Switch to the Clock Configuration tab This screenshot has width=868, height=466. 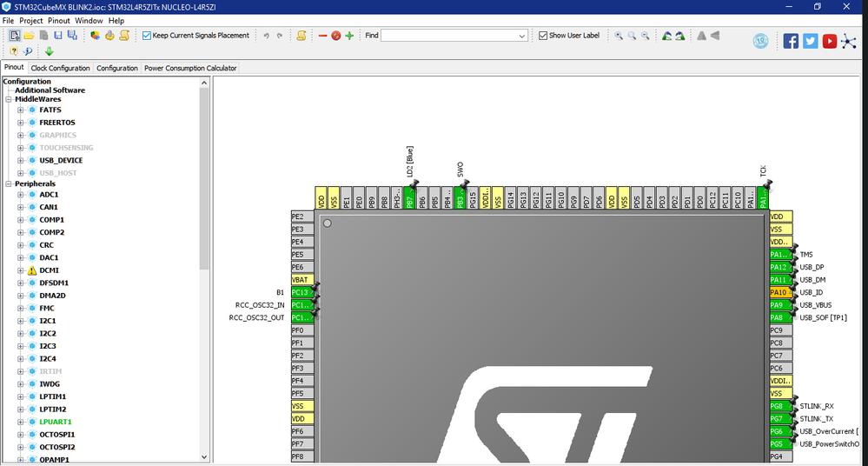(60, 68)
